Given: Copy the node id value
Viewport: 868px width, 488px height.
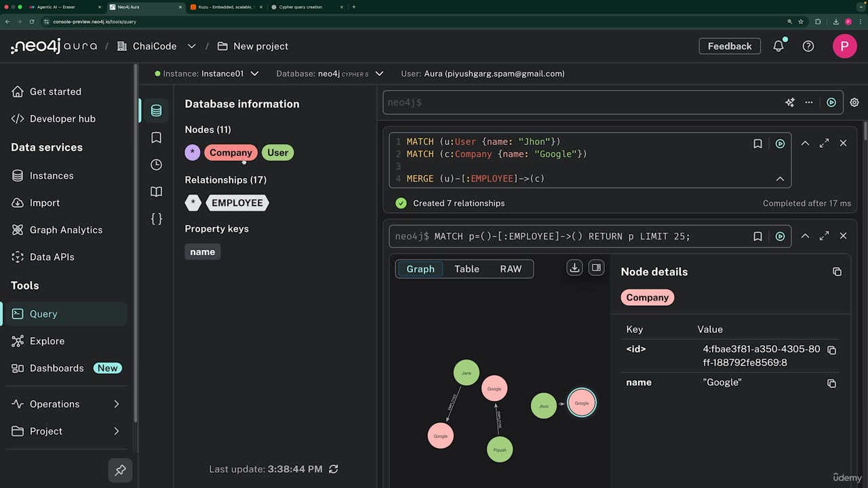Looking at the screenshot, I should click(x=832, y=350).
